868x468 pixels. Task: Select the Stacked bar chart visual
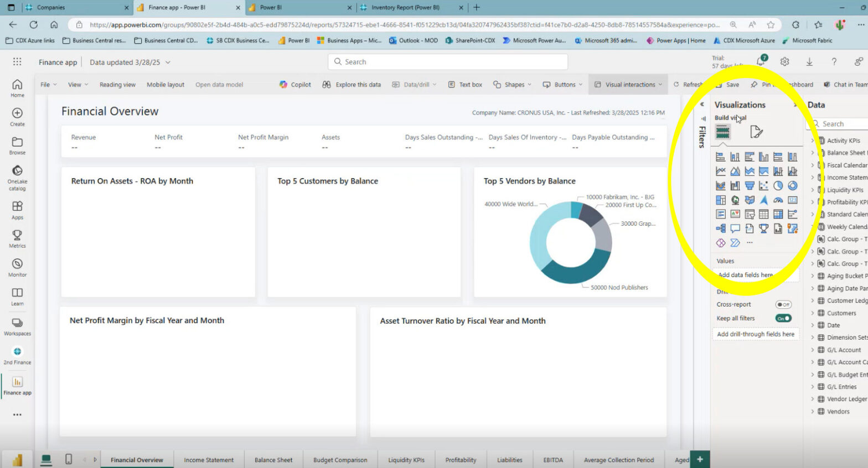pos(720,157)
